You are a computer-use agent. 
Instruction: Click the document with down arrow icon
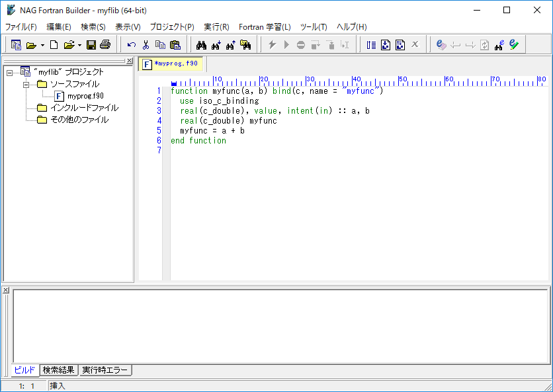pyautogui.click(x=386, y=45)
